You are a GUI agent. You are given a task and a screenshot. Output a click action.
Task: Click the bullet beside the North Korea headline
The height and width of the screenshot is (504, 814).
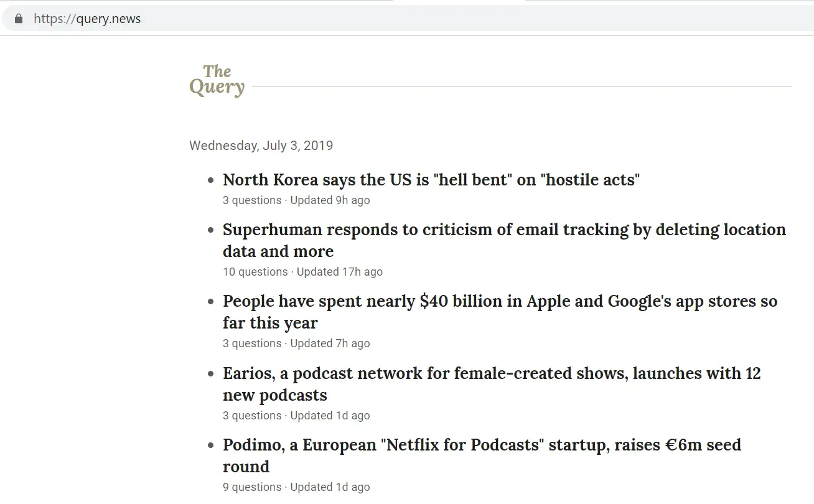(x=210, y=180)
